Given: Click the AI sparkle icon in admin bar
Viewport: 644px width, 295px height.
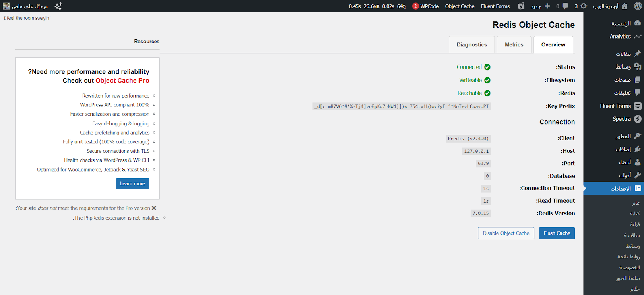Looking at the screenshot, I should [x=58, y=6].
